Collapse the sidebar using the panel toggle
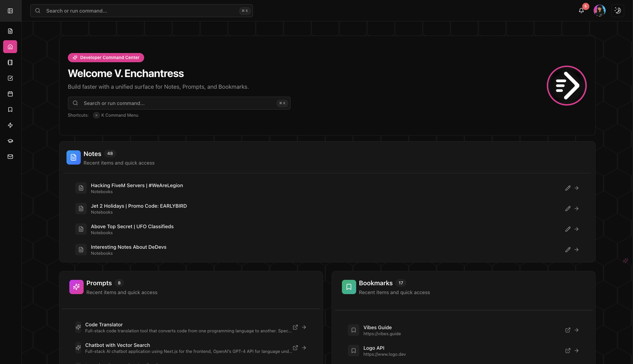The width and height of the screenshot is (633, 364). point(10,11)
